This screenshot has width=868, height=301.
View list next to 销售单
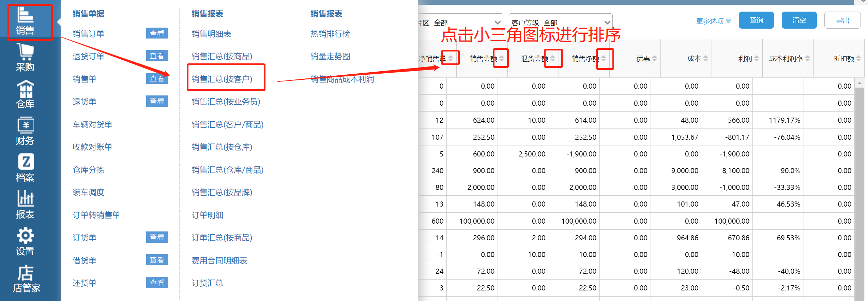point(157,79)
